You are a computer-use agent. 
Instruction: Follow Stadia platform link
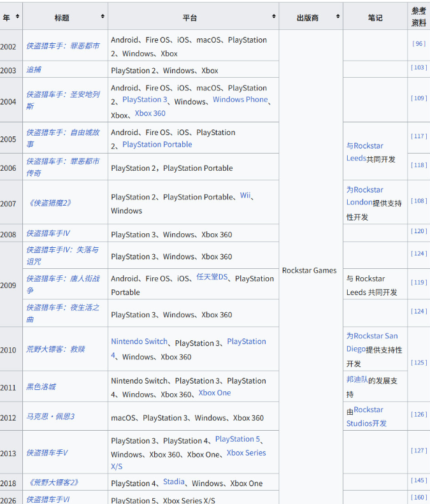[173, 482]
